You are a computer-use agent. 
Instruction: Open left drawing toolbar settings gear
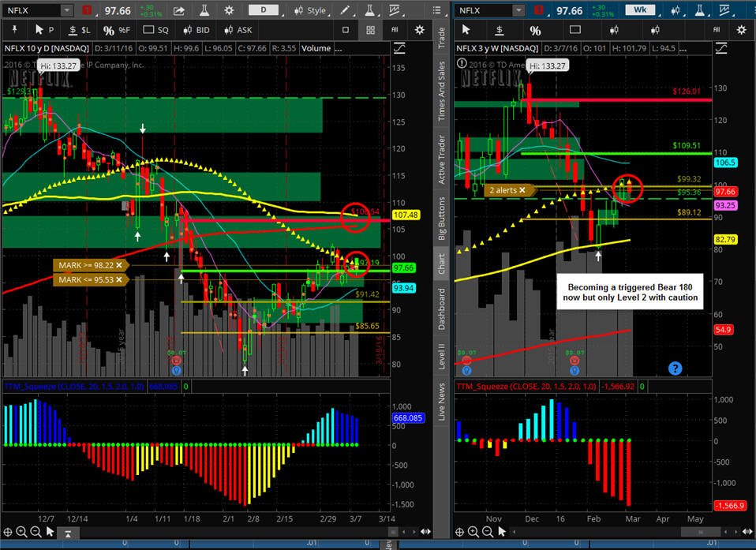click(420, 30)
